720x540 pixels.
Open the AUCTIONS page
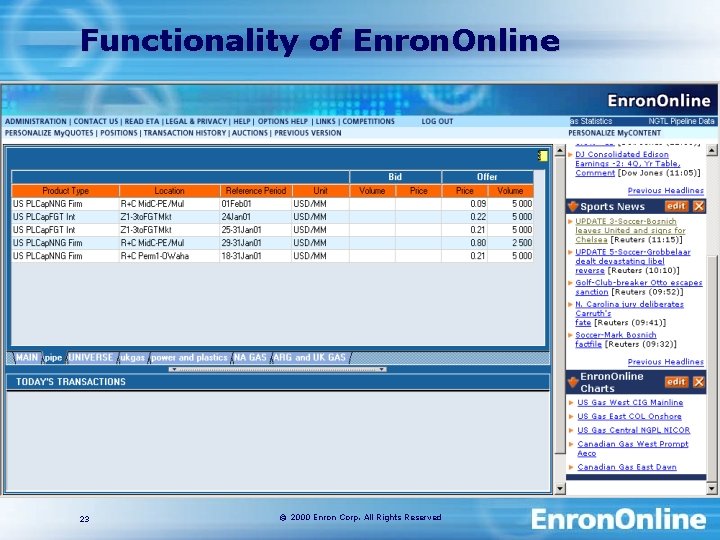(x=250, y=133)
